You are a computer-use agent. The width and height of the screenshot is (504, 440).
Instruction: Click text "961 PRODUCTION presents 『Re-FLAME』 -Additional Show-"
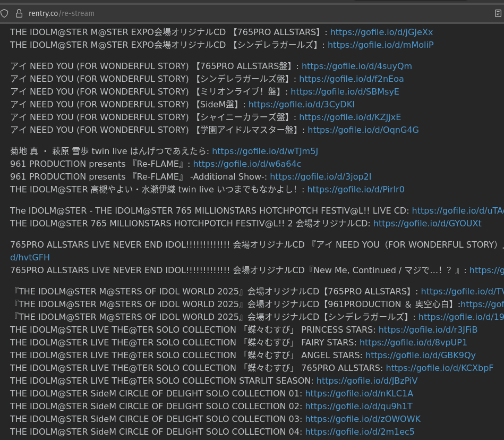click(137, 176)
